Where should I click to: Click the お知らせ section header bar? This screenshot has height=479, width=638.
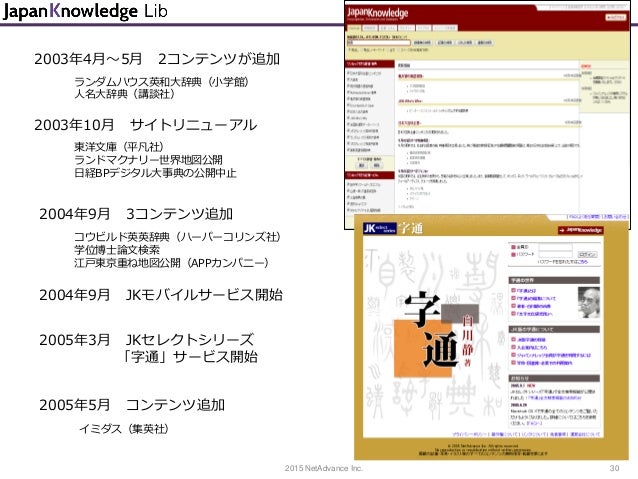click(554, 378)
